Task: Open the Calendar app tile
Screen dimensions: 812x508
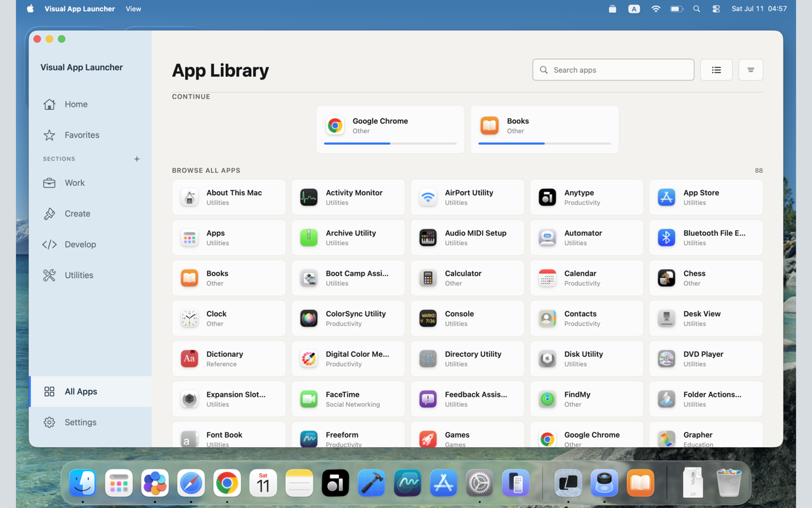Action: pos(587,278)
